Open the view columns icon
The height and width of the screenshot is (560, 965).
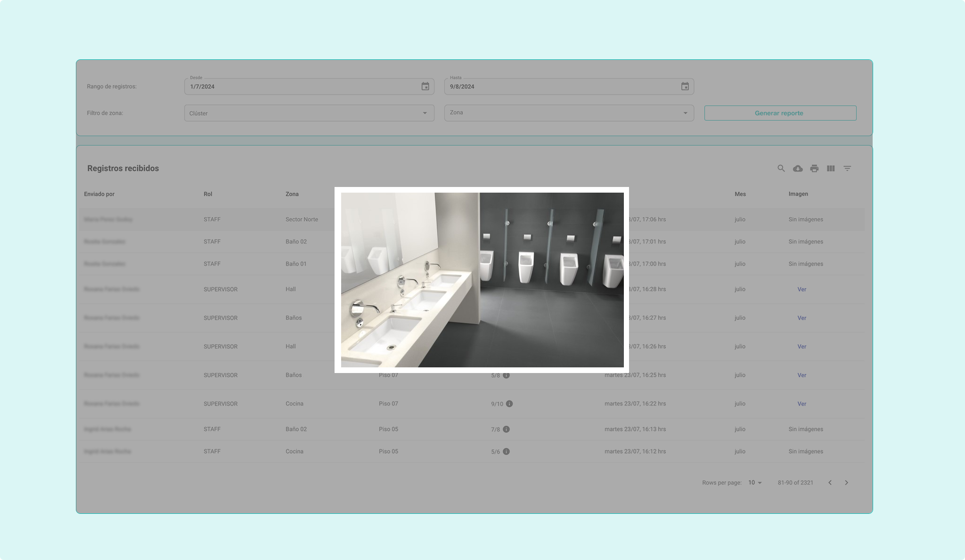[x=831, y=169]
